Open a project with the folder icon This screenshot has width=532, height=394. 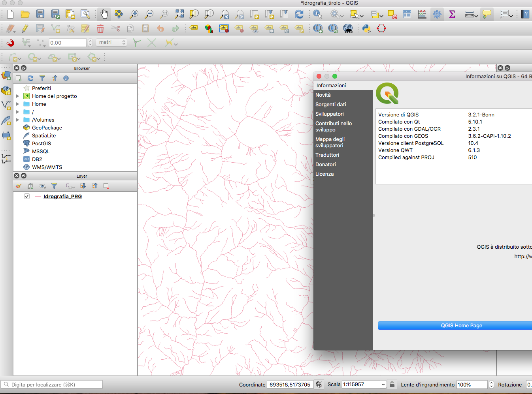pos(25,14)
